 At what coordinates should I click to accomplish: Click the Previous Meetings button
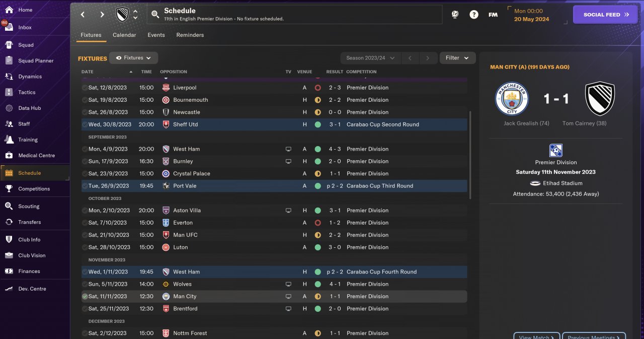point(594,336)
